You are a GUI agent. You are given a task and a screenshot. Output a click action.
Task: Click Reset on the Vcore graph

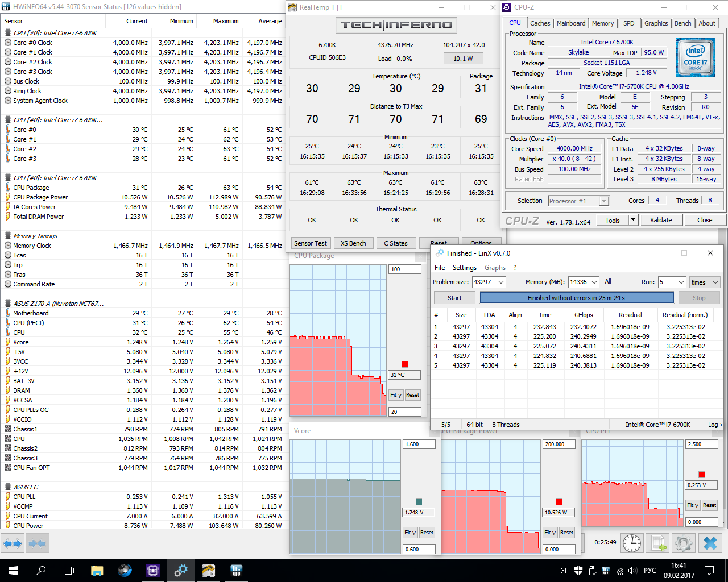point(427,533)
